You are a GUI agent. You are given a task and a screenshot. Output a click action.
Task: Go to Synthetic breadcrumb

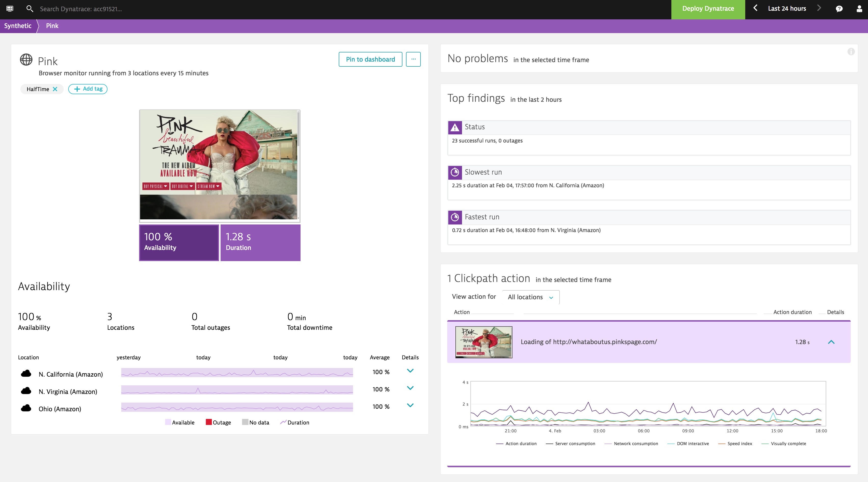click(18, 26)
